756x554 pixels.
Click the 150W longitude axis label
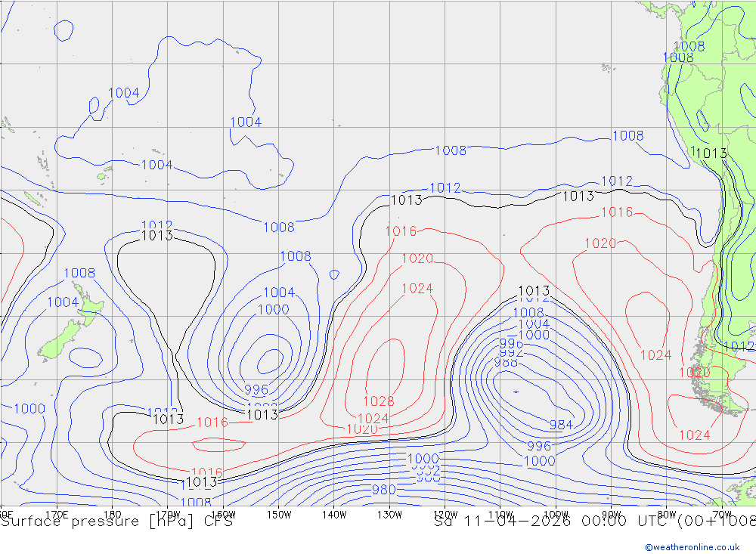(x=279, y=515)
